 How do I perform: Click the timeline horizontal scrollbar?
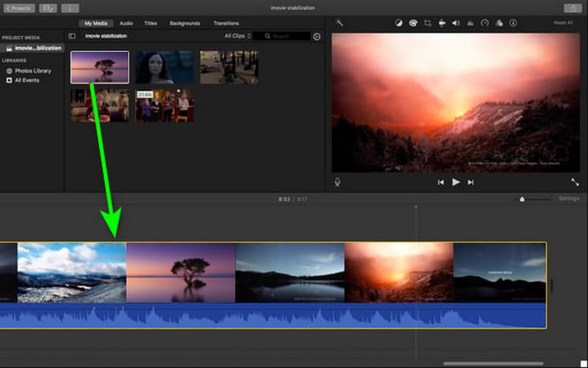click(493, 363)
